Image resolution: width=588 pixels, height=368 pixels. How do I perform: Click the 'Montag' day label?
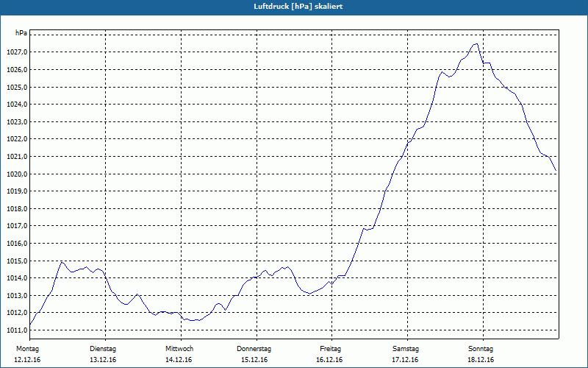coord(27,349)
